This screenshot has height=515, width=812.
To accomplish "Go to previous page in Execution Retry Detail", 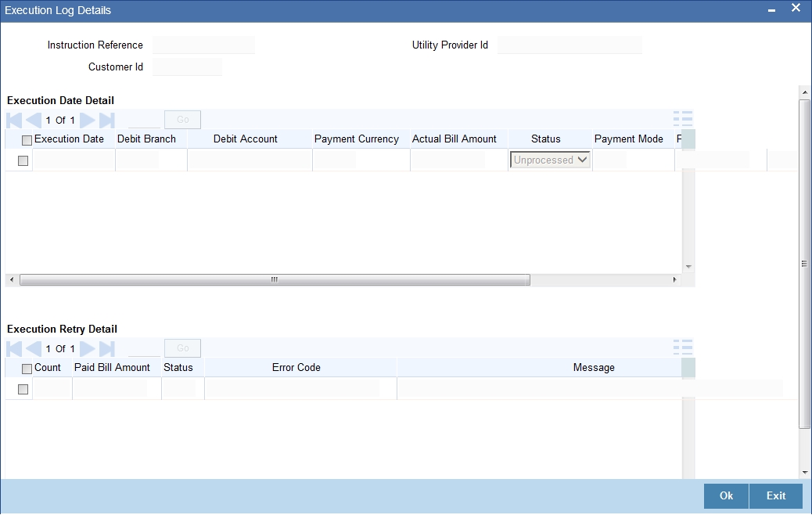I will coord(34,349).
